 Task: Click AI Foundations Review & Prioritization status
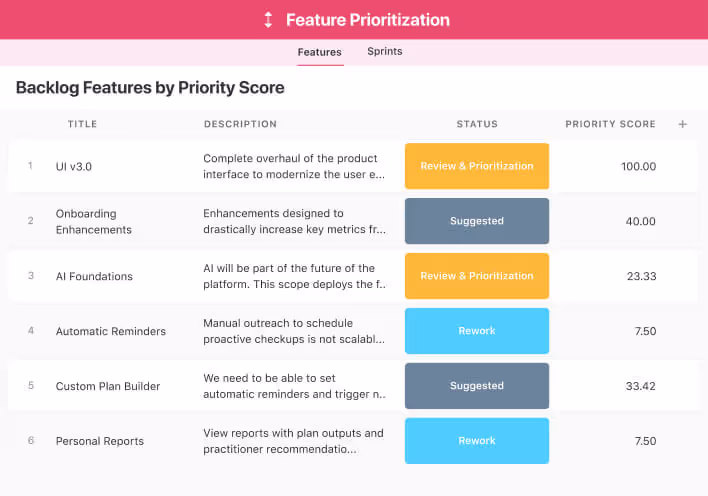point(477,276)
